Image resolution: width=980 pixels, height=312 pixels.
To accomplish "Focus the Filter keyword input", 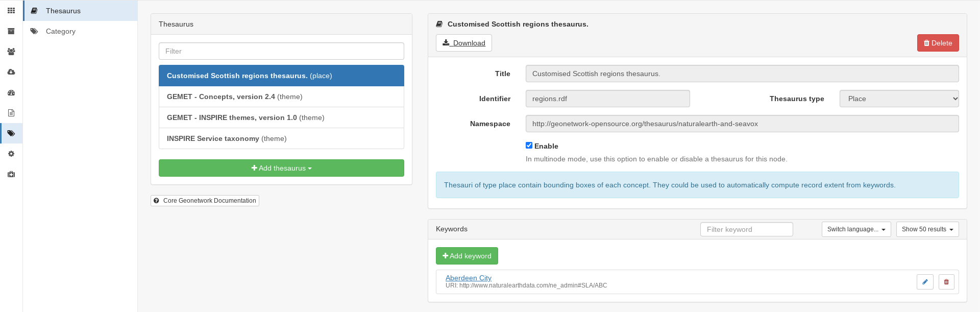I will coord(746,229).
